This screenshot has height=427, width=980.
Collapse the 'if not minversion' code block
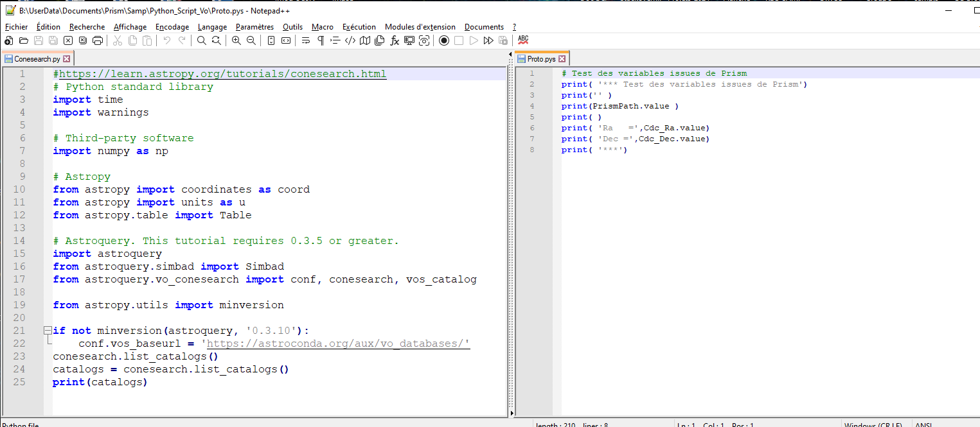[x=47, y=331]
